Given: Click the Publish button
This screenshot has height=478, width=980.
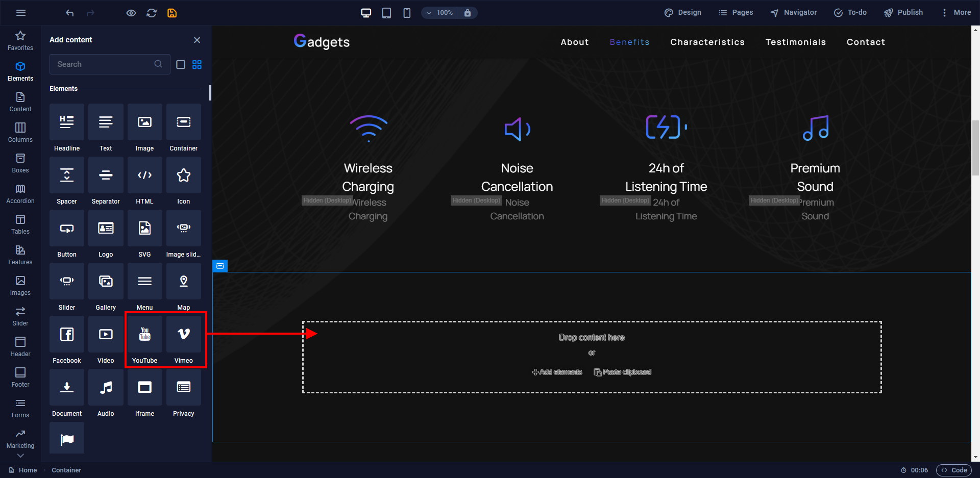Looking at the screenshot, I should click(903, 12).
